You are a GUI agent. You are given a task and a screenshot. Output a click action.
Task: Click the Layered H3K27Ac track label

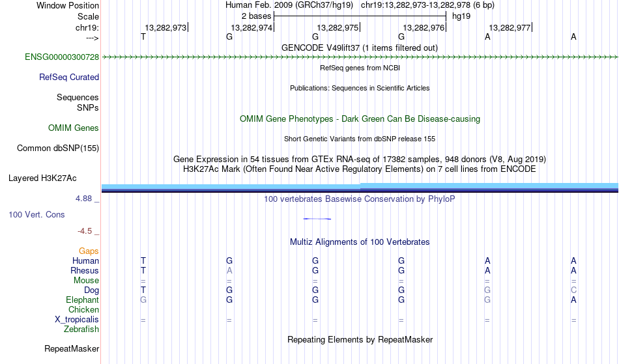[42, 178]
